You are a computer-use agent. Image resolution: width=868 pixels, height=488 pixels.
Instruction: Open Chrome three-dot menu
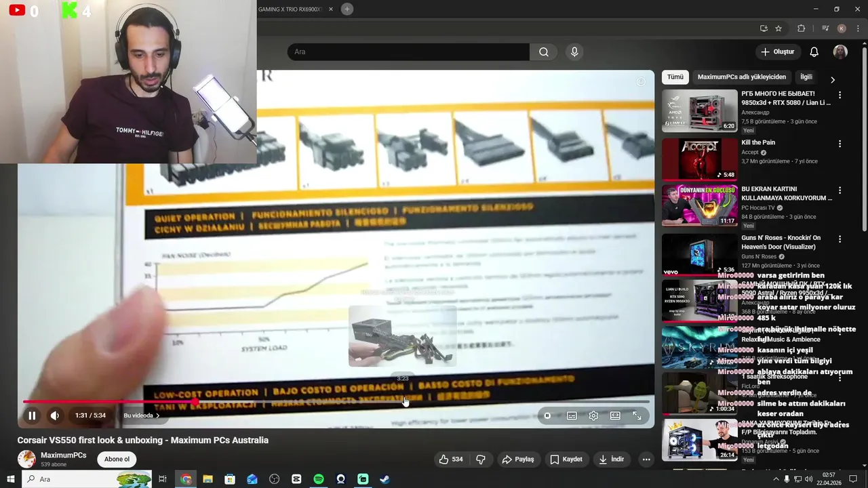coord(858,28)
